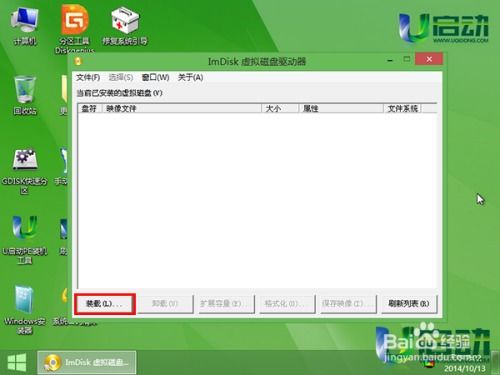The image size is (500, 375).
Task: Launch the U启动 PE install tool icon
Action: 25,240
